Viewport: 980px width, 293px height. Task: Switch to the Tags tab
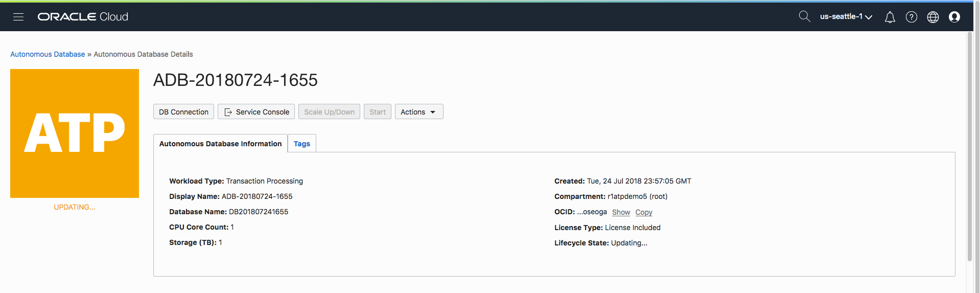point(302,144)
